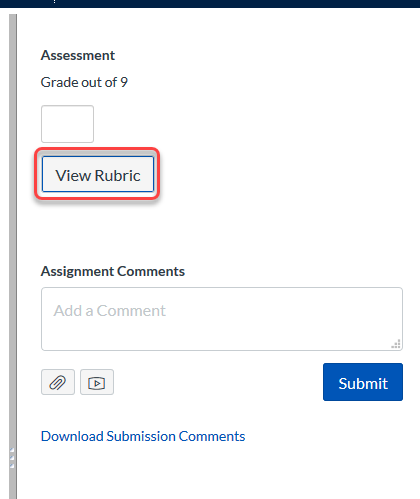
Task: Open the rubric for this assessment
Action: 98,174
